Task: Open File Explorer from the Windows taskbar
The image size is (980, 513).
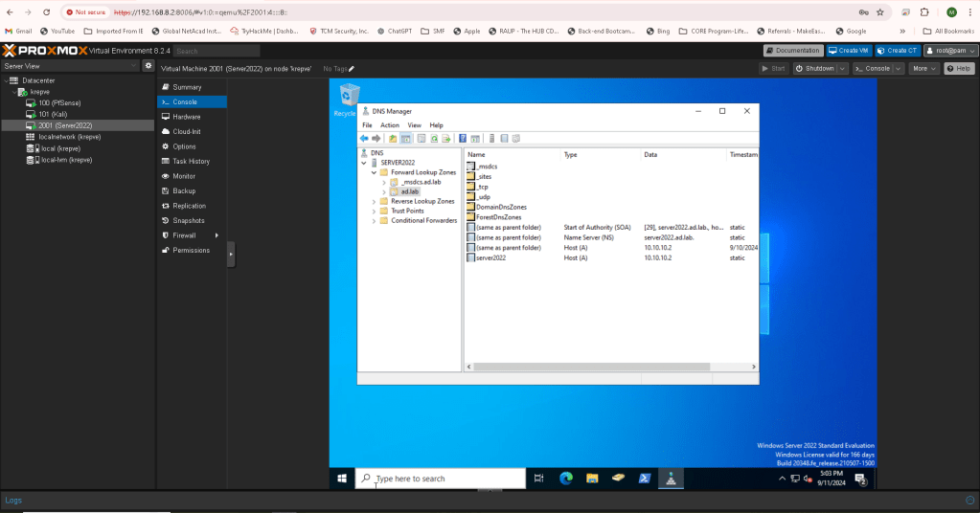Action: coord(592,479)
